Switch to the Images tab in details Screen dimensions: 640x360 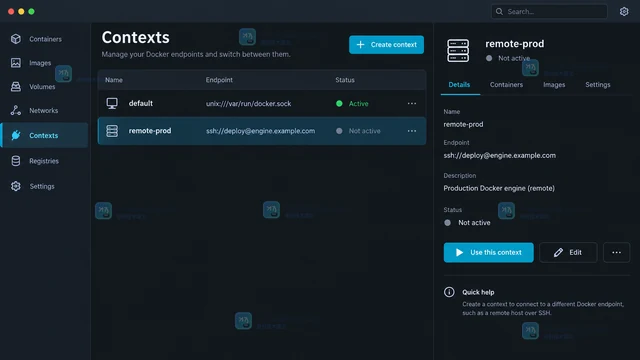(x=554, y=84)
